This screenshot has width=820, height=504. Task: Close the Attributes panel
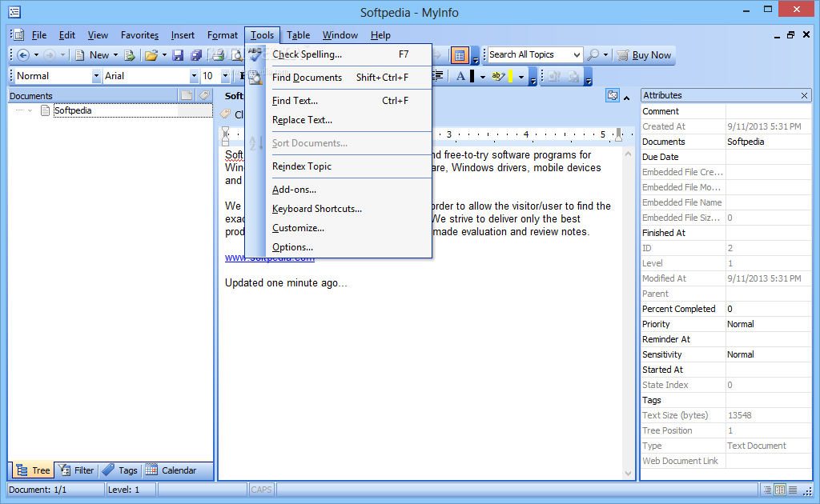tap(804, 95)
